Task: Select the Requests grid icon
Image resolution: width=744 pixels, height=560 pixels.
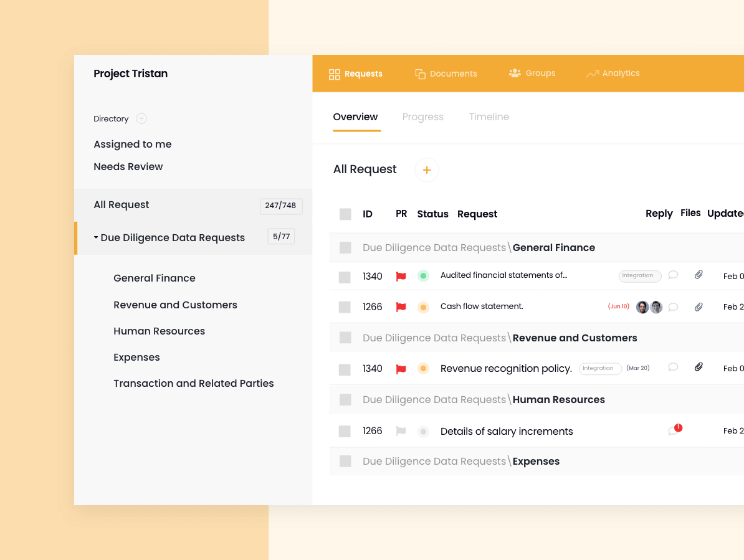Action: click(x=333, y=73)
